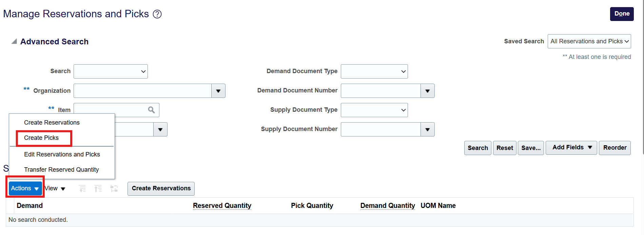Viewport: 644px width, 235px height.
Task: Open the Organization dropdown arrow
Action: 218,91
